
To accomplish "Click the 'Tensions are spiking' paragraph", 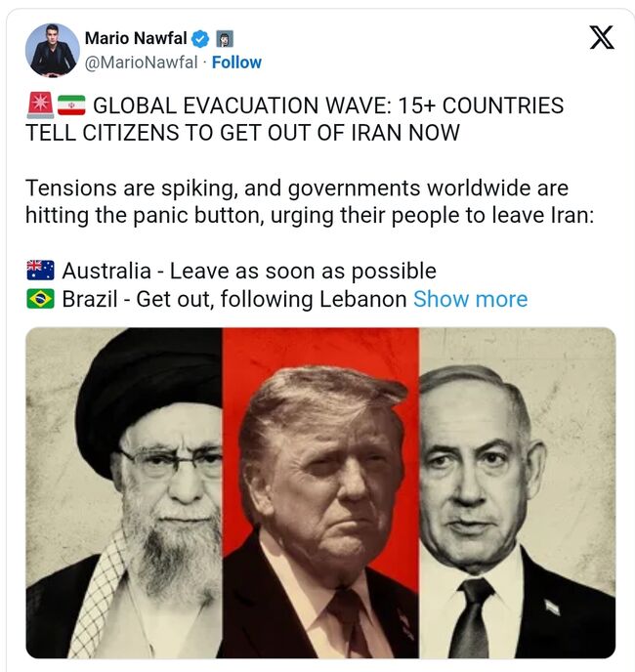I will coord(310,202).
